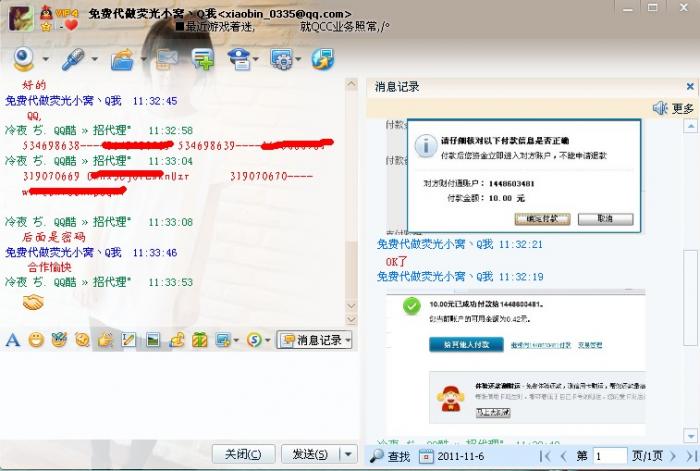Click the music share icon
The width and height of the screenshot is (700, 471).
point(177,340)
